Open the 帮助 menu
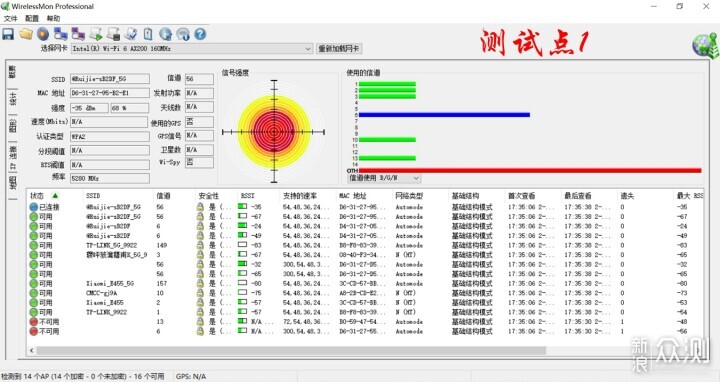Viewport: 720px width, 382px height. coord(53,18)
